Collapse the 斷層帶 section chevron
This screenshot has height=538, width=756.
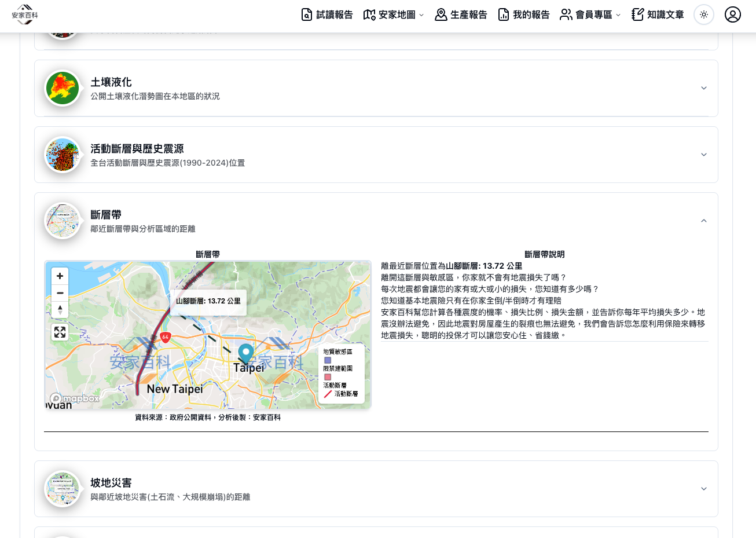[x=704, y=221]
